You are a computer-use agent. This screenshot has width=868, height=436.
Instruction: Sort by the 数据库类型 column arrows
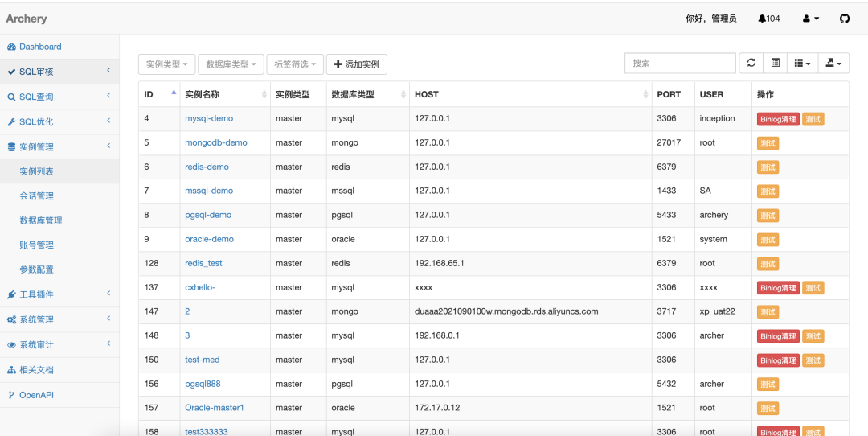point(403,95)
